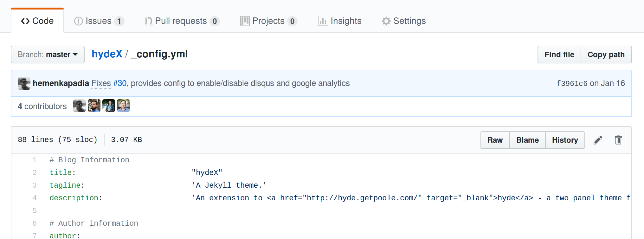Select line number 5
The image size is (644, 239).
tap(35, 210)
